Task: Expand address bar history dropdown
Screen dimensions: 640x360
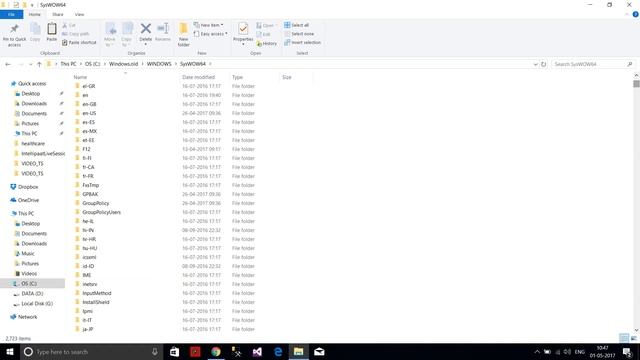Action: pos(535,64)
